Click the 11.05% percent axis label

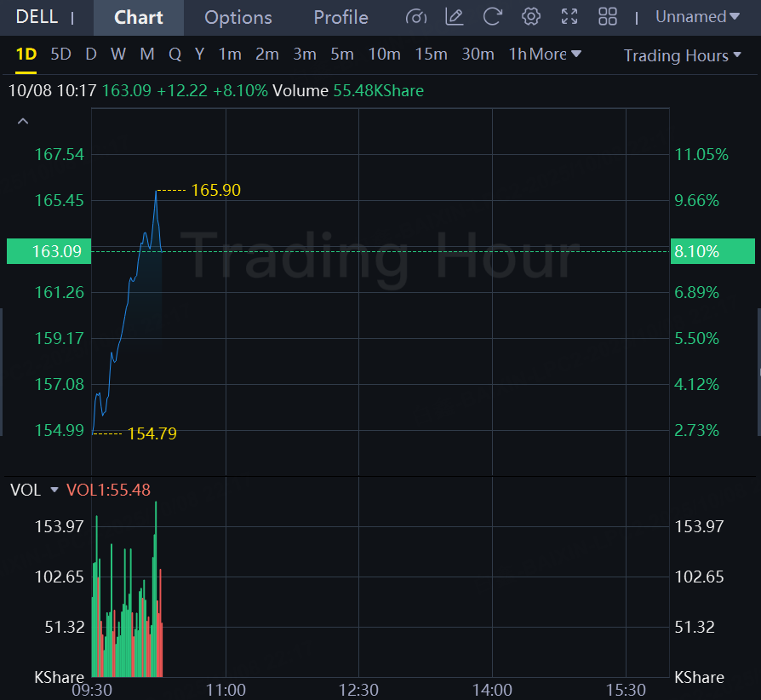pos(701,155)
